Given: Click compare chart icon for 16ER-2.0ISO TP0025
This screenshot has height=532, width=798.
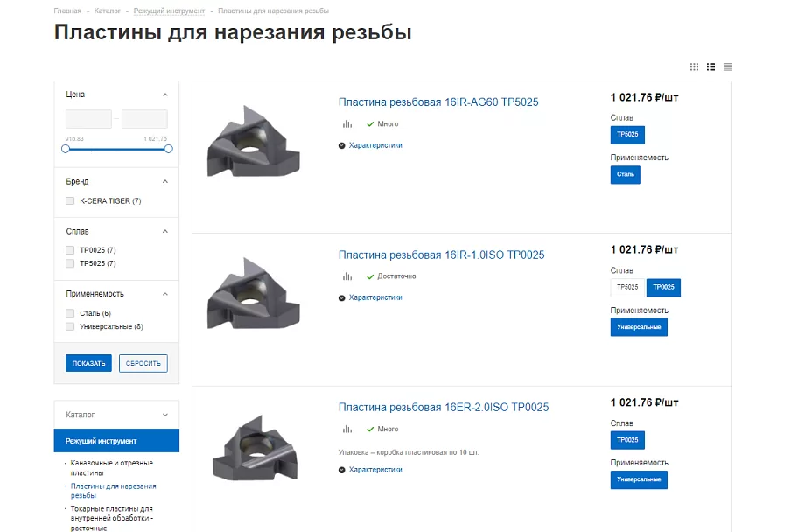Looking at the screenshot, I should pyautogui.click(x=347, y=429).
